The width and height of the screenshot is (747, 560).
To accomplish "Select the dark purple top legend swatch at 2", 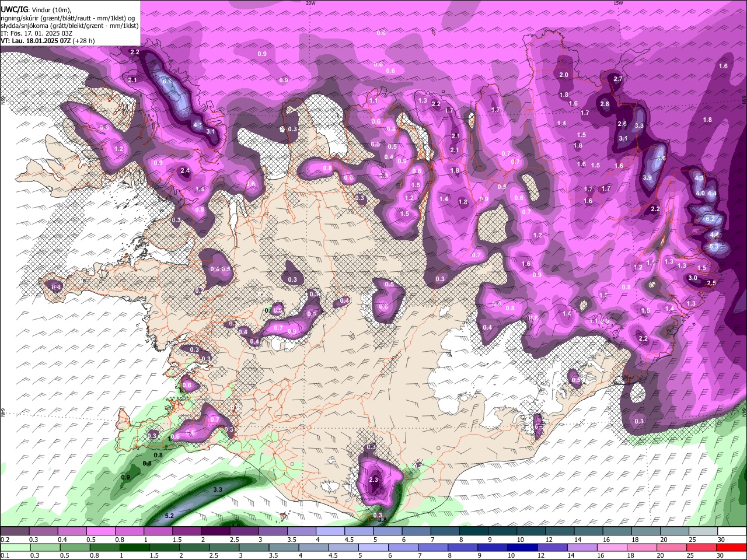I will coord(215,531).
